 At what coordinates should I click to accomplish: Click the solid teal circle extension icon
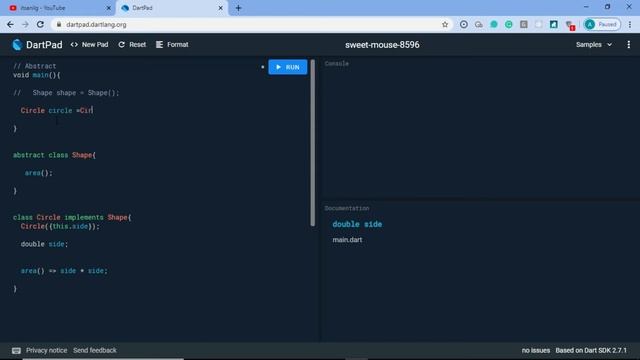click(494, 24)
